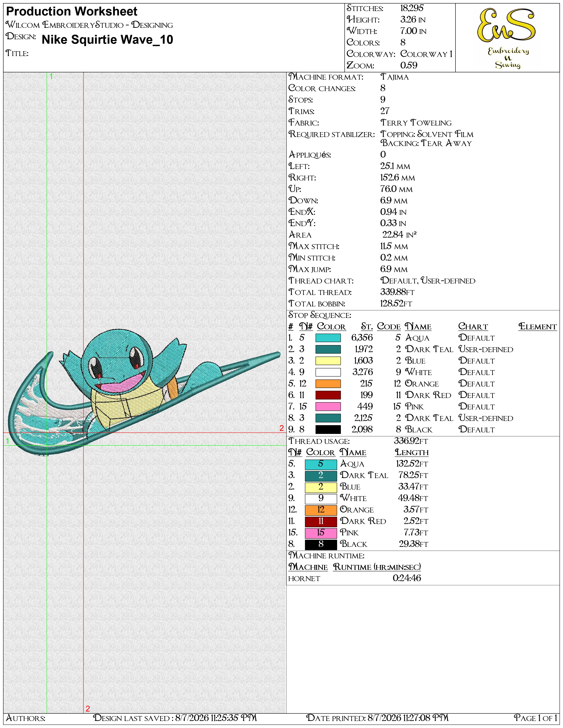The width and height of the screenshot is (563, 728).
Task: Click the colorway value "Colorway 1"
Action: 426,54
